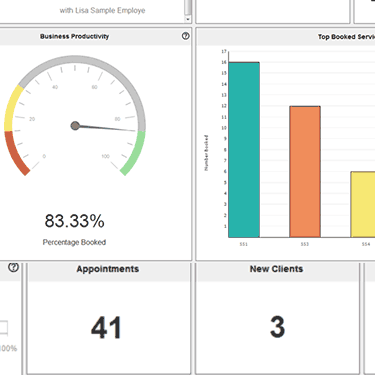Click scrollbar down arrow in top panel

(188, 19)
